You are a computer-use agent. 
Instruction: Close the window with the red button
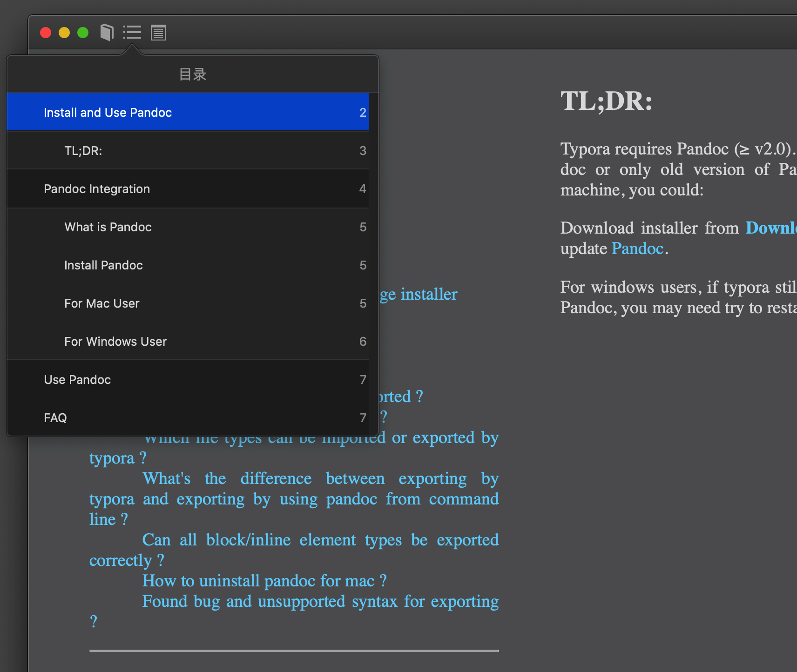tap(46, 33)
